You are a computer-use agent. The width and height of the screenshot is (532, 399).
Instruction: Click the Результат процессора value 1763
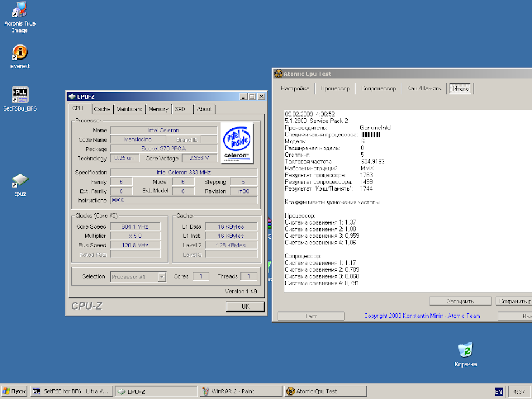click(366, 175)
